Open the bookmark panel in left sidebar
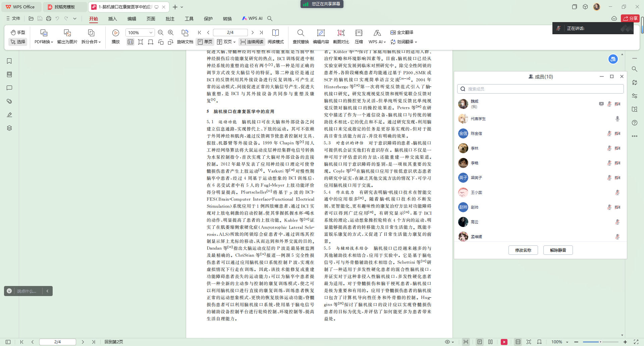Screen dimensions: 644x346 (x=9, y=61)
